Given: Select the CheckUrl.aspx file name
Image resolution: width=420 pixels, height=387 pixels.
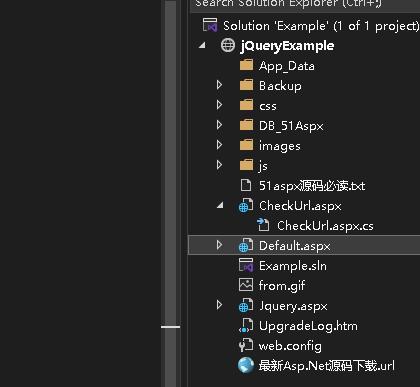Looking at the screenshot, I should tap(300, 206).
